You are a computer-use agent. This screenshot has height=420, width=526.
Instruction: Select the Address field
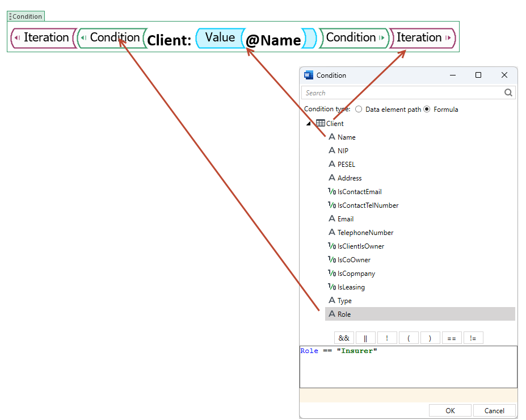[x=350, y=178]
